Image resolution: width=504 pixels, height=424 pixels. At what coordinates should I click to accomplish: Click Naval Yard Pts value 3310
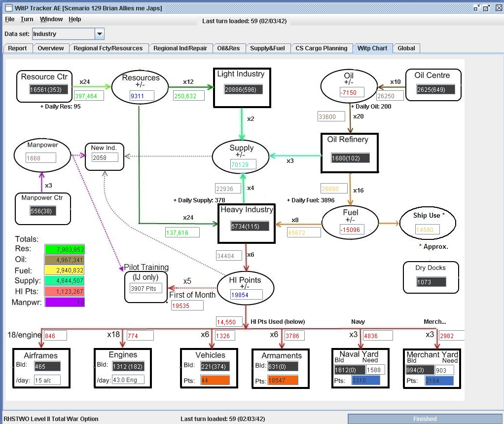click(x=366, y=380)
